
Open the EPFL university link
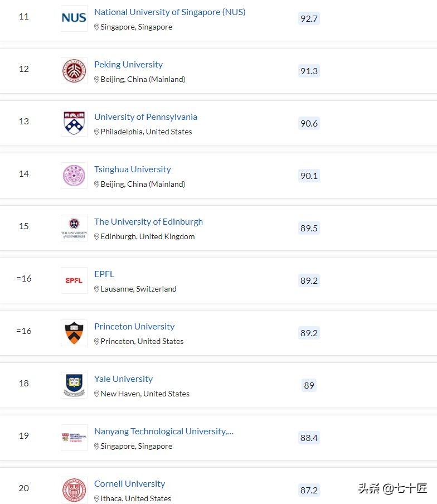coord(104,274)
